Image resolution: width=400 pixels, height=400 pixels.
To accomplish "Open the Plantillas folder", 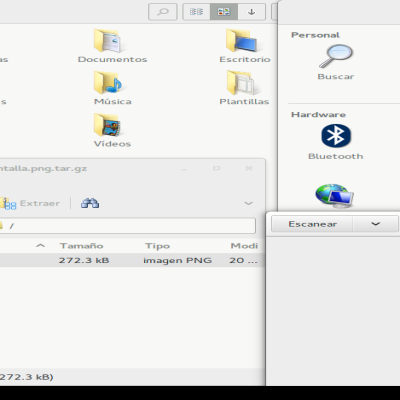I will (244, 88).
